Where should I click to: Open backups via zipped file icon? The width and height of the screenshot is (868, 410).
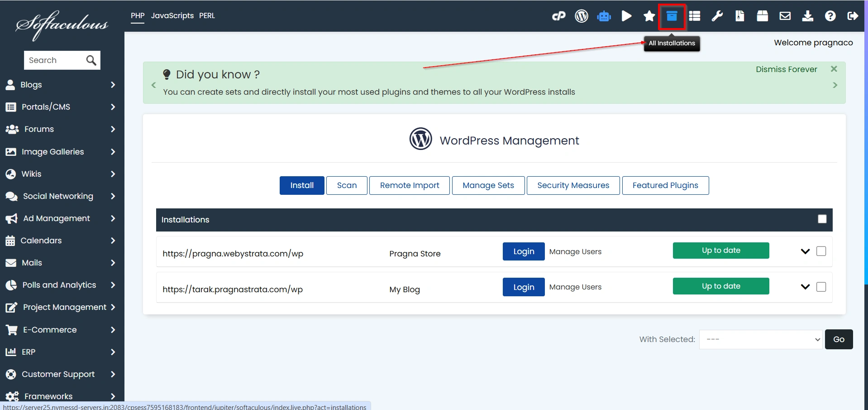[740, 16]
